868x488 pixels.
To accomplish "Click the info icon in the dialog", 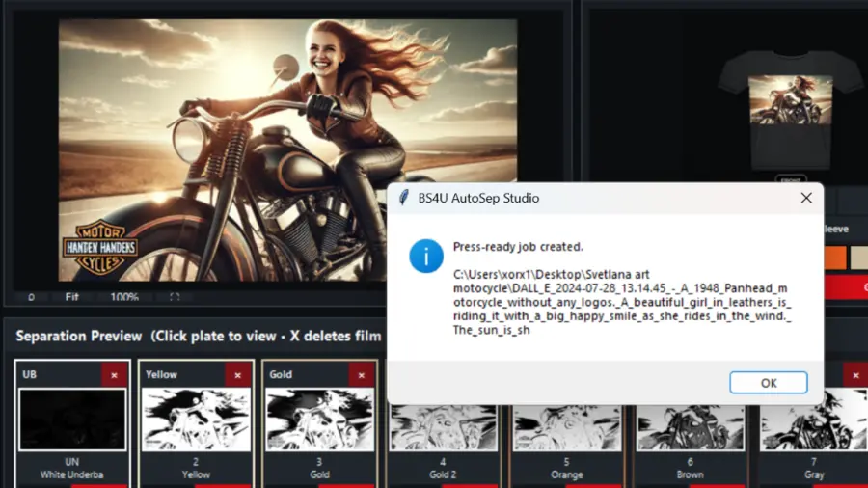I will [x=426, y=256].
